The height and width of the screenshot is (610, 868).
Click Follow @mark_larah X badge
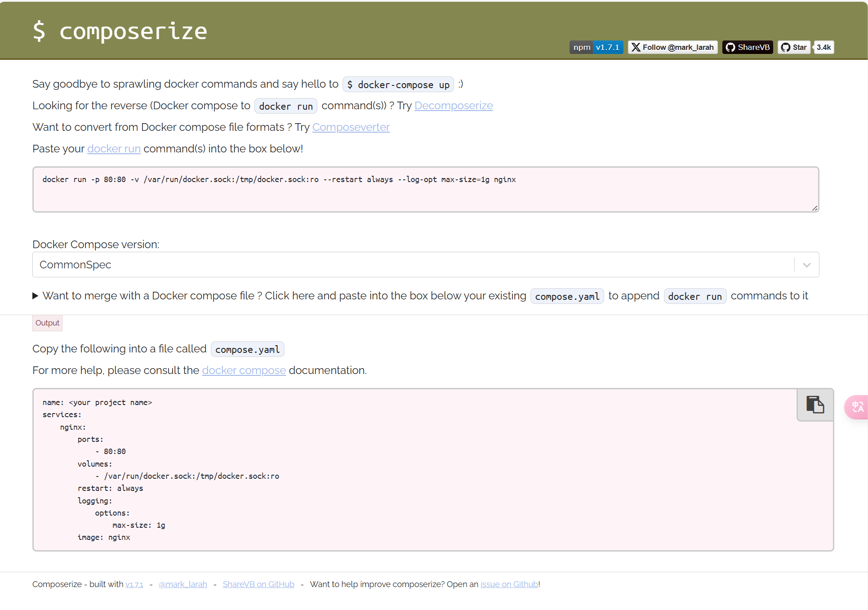(x=672, y=47)
